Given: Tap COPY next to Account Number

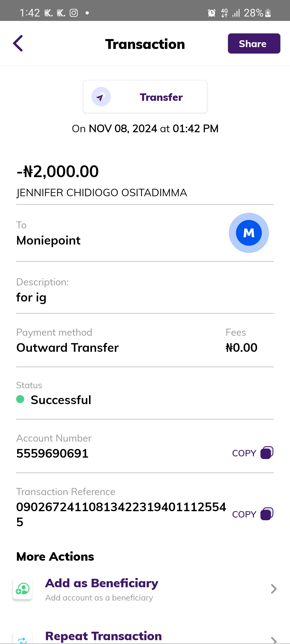Looking at the screenshot, I should [x=244, y=453].
